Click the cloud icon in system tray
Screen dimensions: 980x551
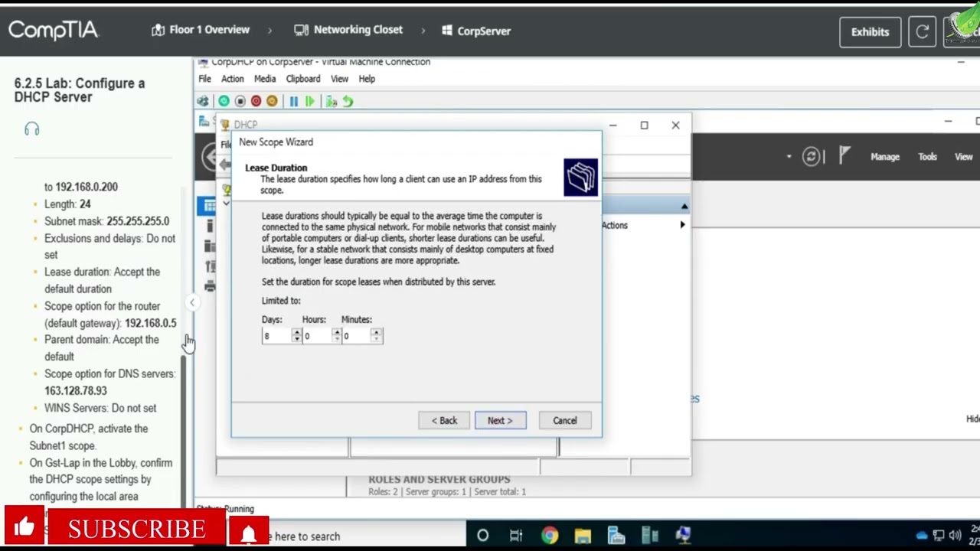(922, 536)
